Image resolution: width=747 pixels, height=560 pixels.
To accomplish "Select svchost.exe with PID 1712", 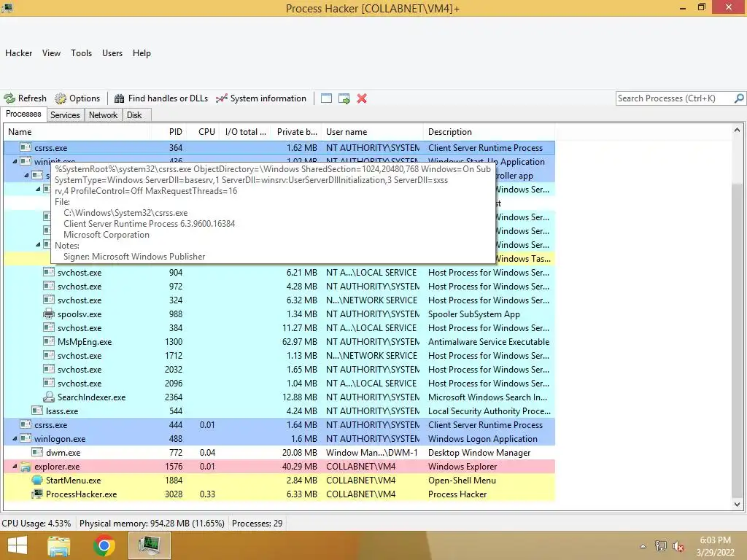I will [279, 355].
